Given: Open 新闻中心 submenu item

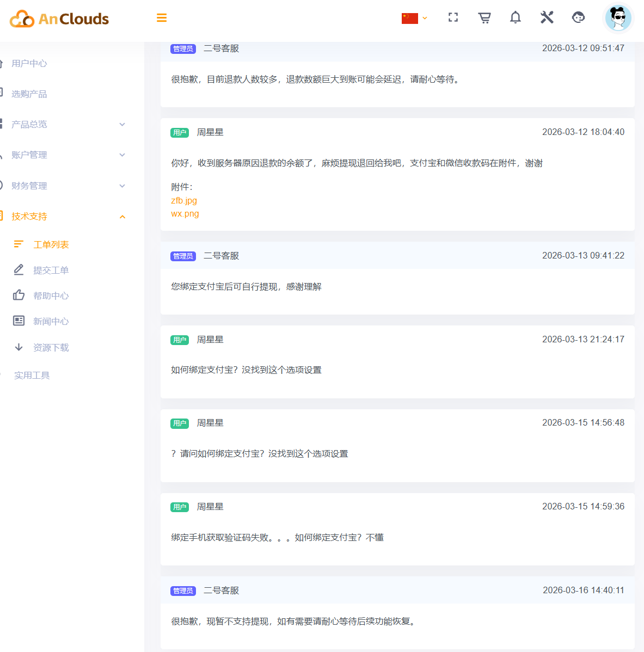Looking at the screenshot, I should [x=51, y=322].
